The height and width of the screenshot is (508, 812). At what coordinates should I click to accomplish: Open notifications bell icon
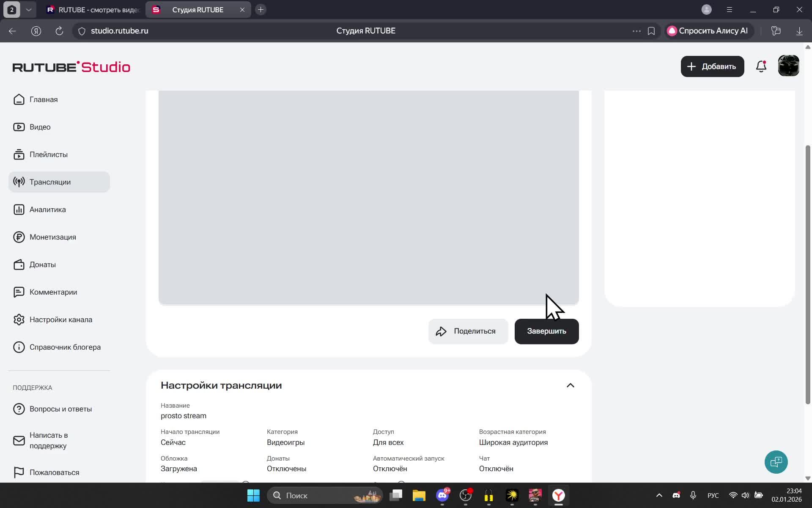(761, 66)
